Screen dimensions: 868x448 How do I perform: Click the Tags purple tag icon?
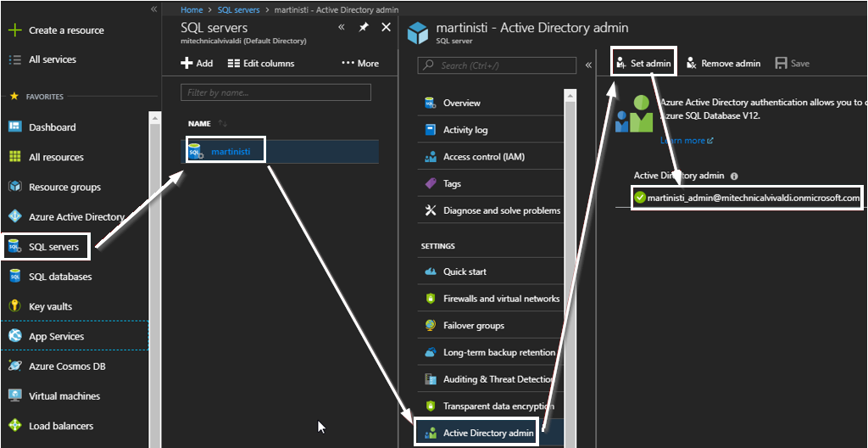[431, 183]
